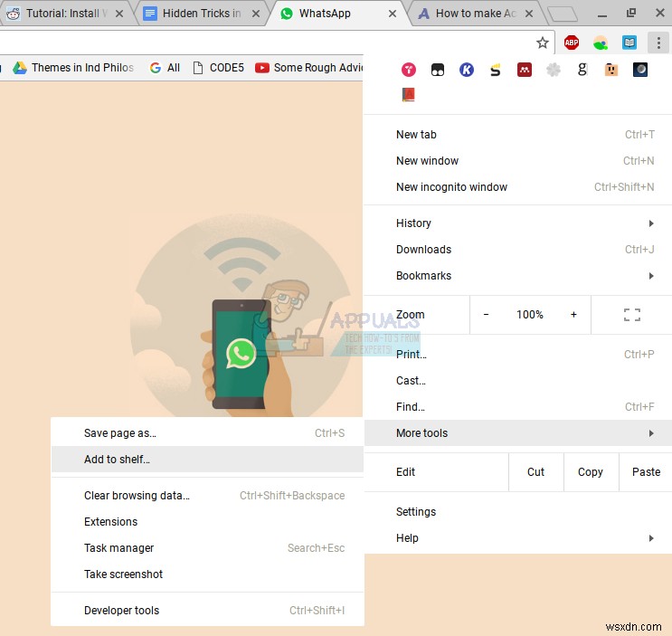Choose New window from the menu
Image resolution: width=672 pixels, height=636 pixels.
517,161
